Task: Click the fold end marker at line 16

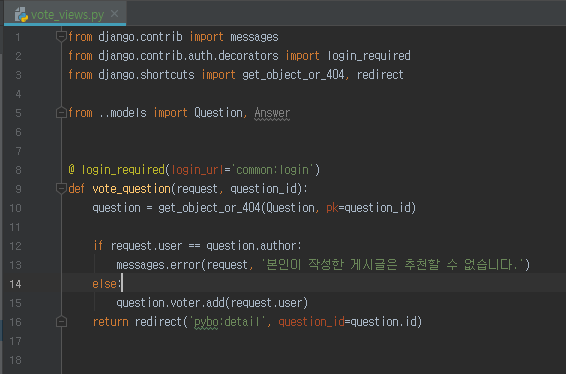Action: pos(61,322)
